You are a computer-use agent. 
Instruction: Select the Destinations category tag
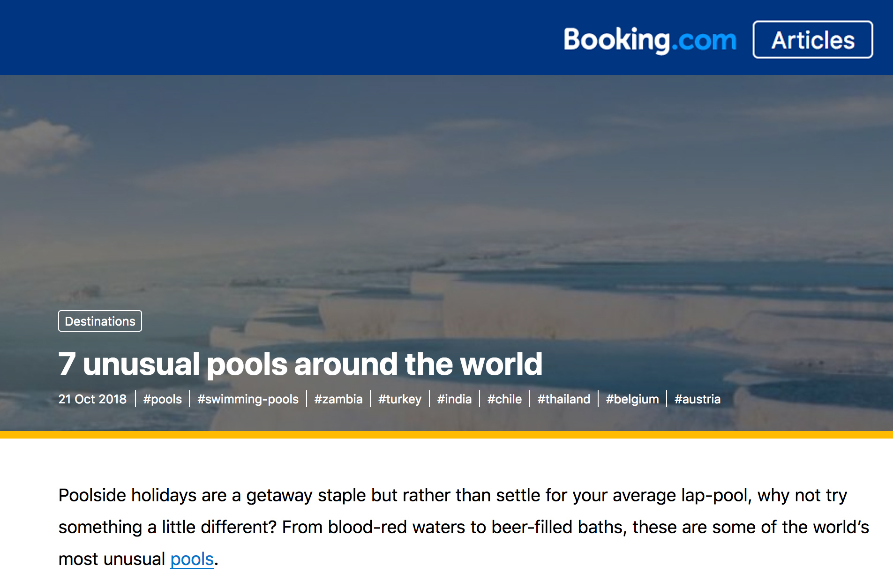coord(100,321)
